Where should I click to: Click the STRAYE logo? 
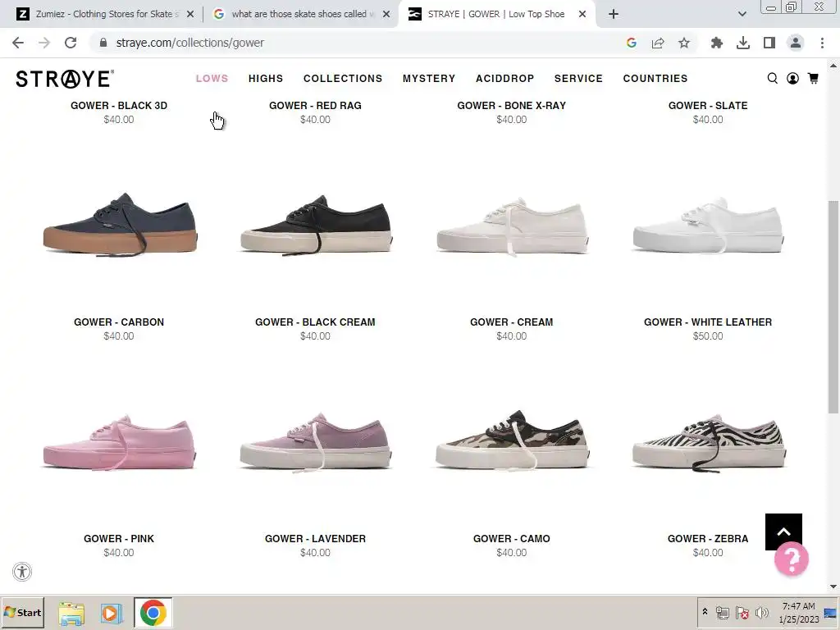[x=65, y=79]
